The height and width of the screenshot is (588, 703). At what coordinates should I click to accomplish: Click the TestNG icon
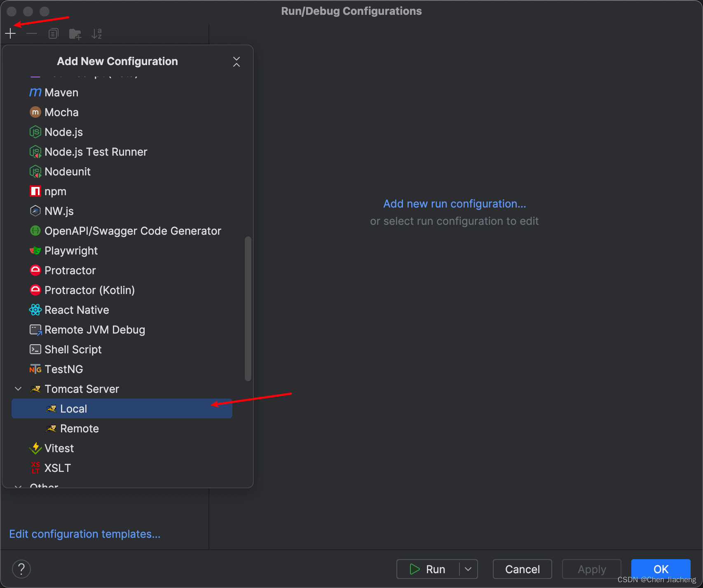[35, 369]
